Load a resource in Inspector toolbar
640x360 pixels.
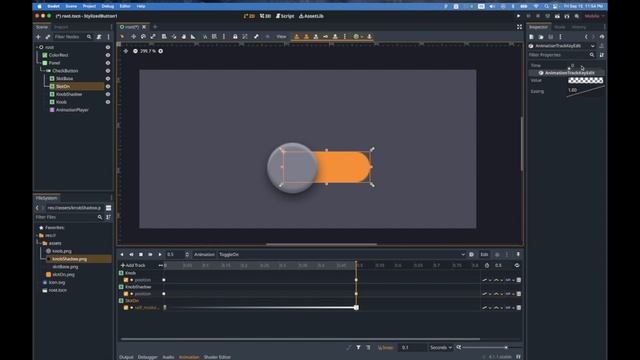tap(541, 37)
